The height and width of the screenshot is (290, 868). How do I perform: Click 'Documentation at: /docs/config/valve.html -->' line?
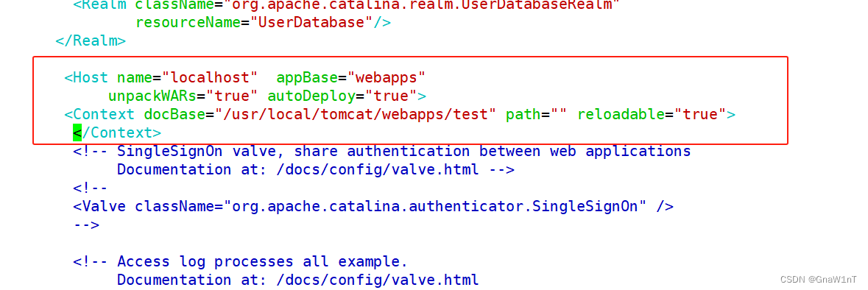click(316, 169)
